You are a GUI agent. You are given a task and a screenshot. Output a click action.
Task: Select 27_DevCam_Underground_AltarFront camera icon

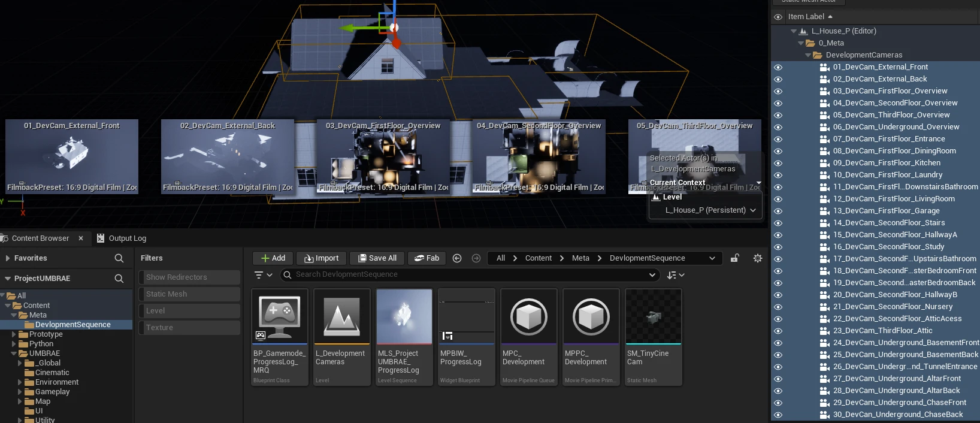(825, 379)
